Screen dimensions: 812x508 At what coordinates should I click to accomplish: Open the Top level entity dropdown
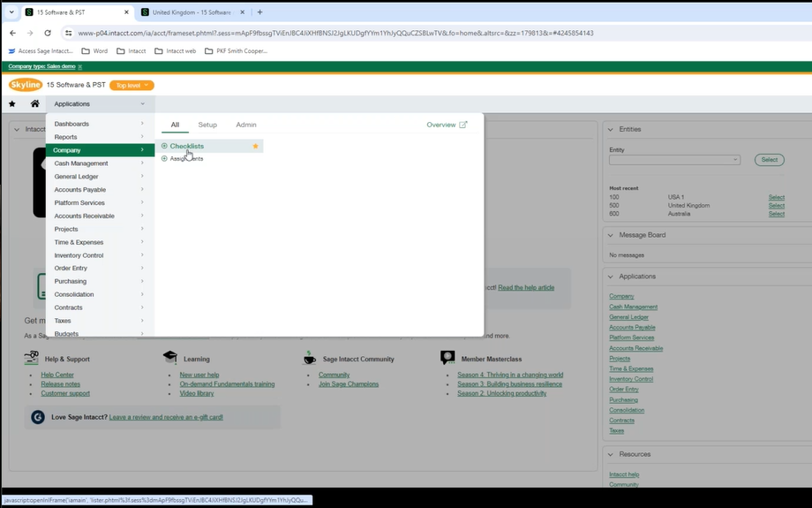[x=132, y=85]
